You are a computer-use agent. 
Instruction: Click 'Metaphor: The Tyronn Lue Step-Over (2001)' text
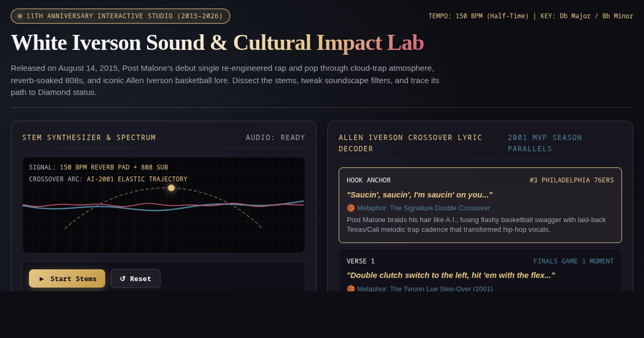coord(425,288)
